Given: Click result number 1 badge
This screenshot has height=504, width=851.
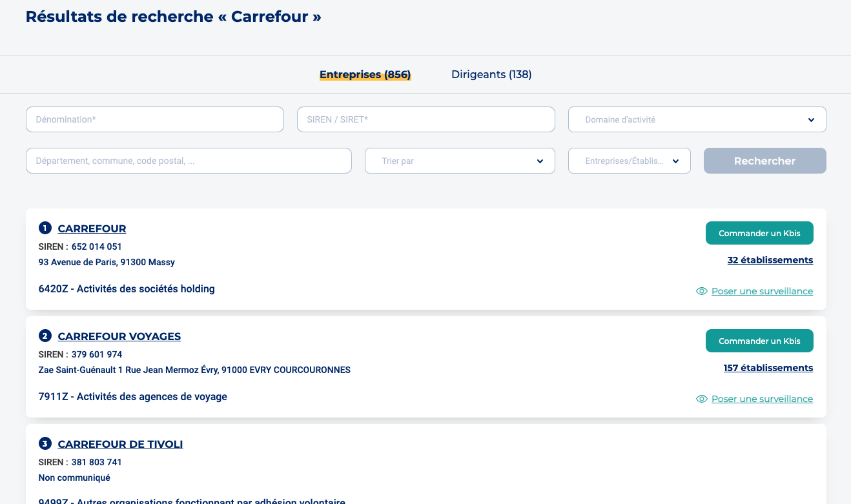Looking at the screenshot, I should (45, 228).
